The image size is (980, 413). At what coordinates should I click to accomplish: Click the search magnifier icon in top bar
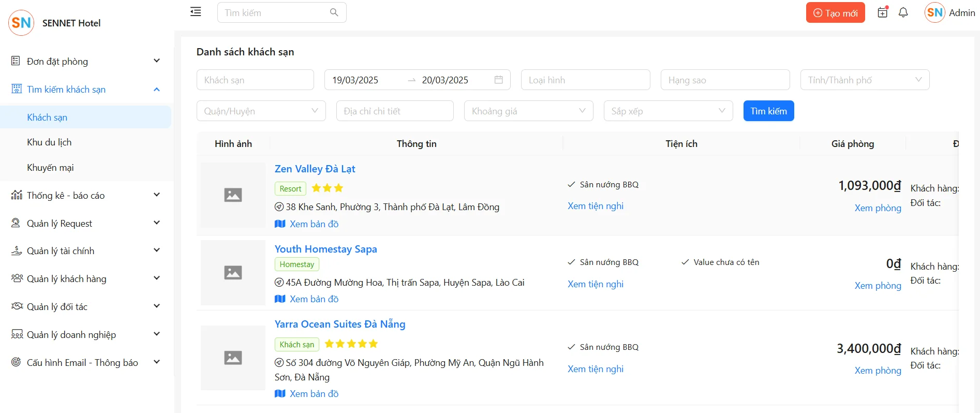(x=334, y=12)
